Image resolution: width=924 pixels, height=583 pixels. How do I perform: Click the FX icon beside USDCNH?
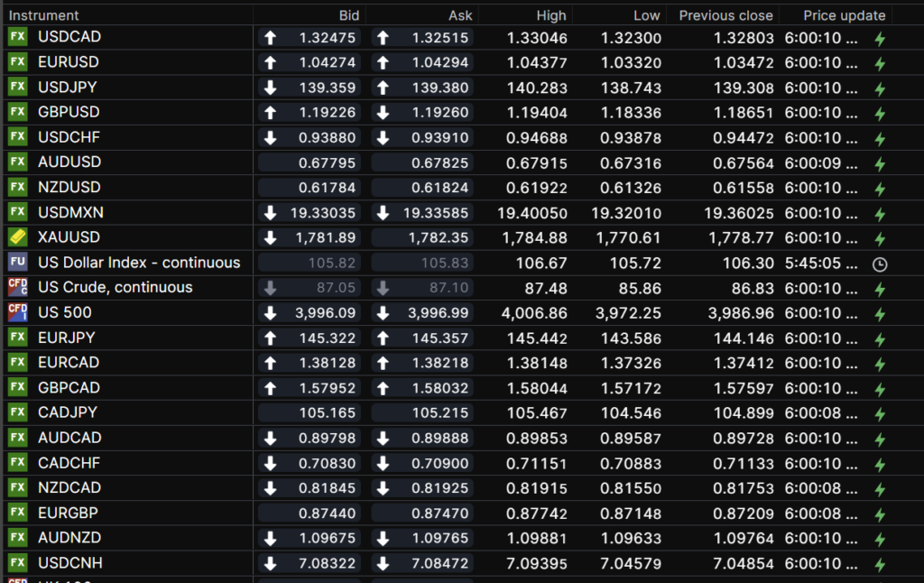(x=17, y=562)
